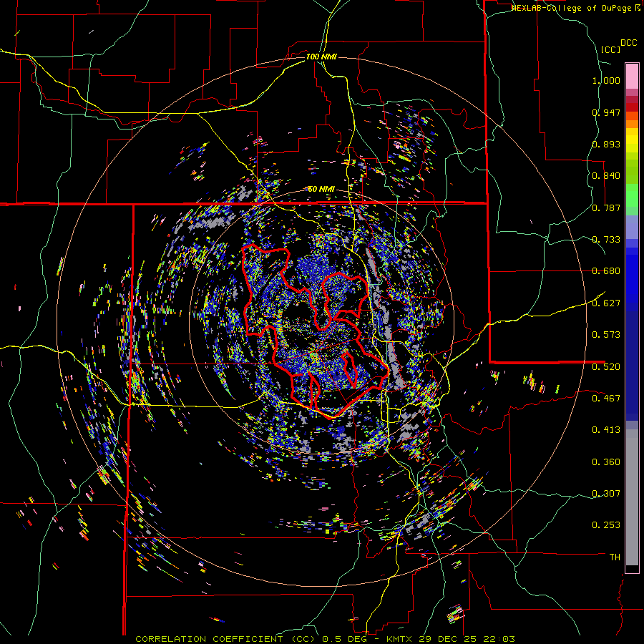Click the 29 DEC 25 22:03 timestamp
This screenshot has height=644, width=644.
(x=467, y=639)
